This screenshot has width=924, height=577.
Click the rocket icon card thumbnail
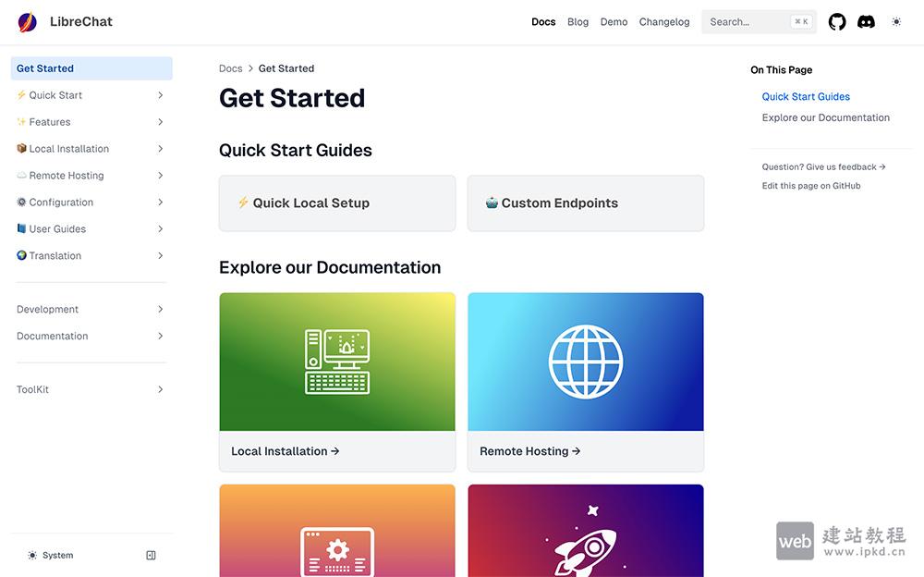coord(586,541)
